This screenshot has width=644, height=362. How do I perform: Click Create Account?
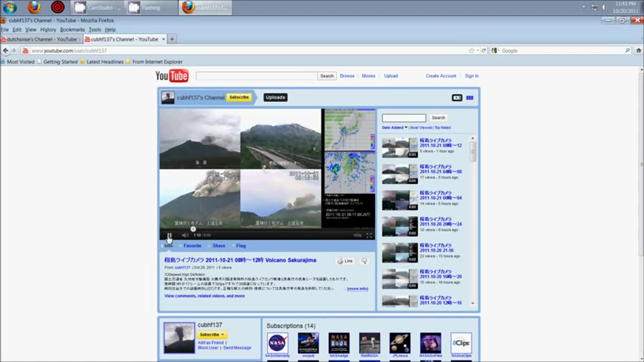coord(441,76)
